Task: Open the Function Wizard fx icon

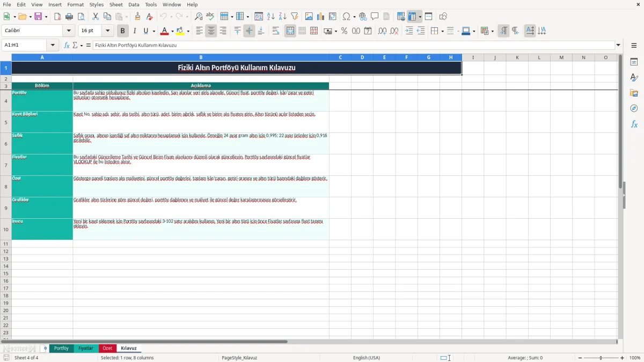Action: pos(67,45)
